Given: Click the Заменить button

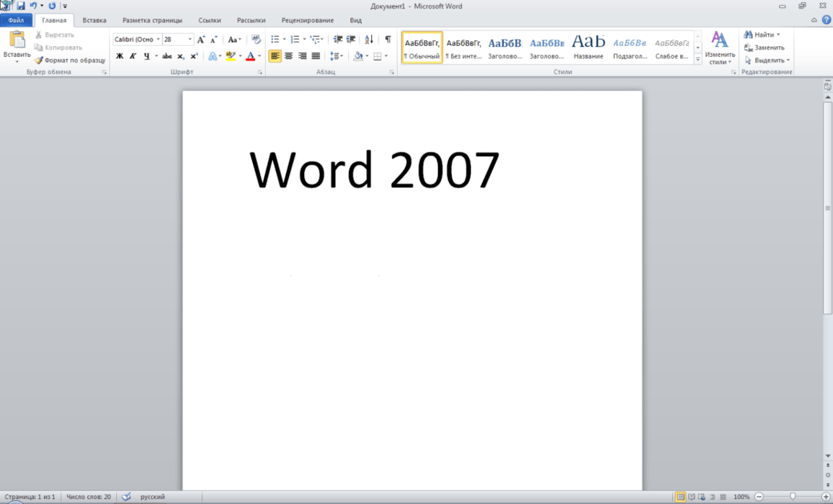Looking at the screenshot, I should click(765, 48).
